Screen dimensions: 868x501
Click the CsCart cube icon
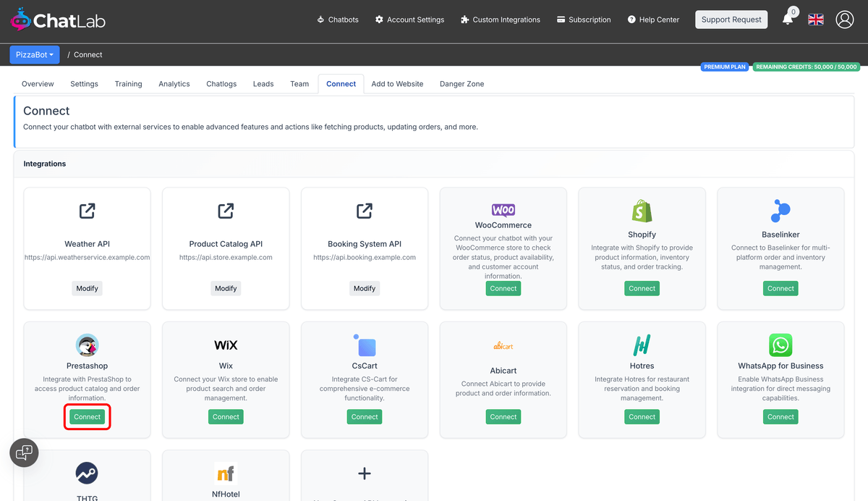[364, 345]
